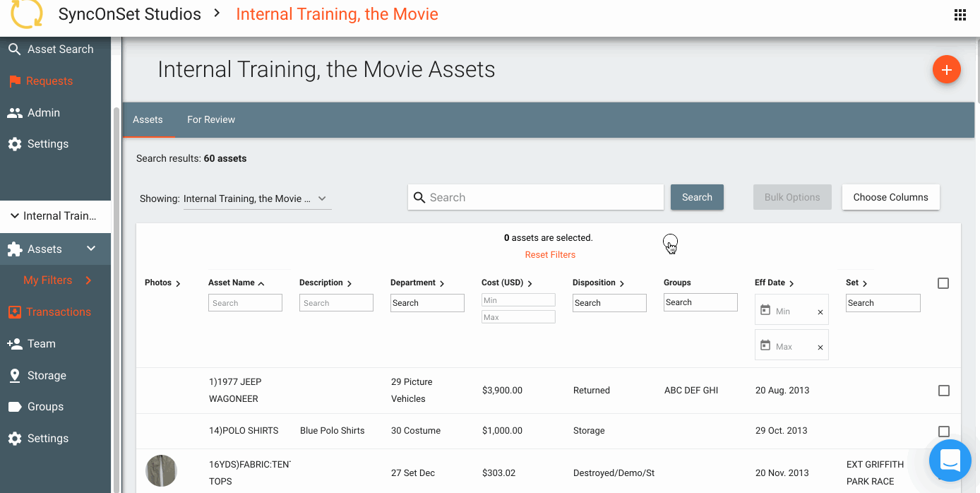This screenshot has height=493, width=980.
Task: Clear the Eff Date Max value
Action: pyautogui.click(x=820, y=347)
